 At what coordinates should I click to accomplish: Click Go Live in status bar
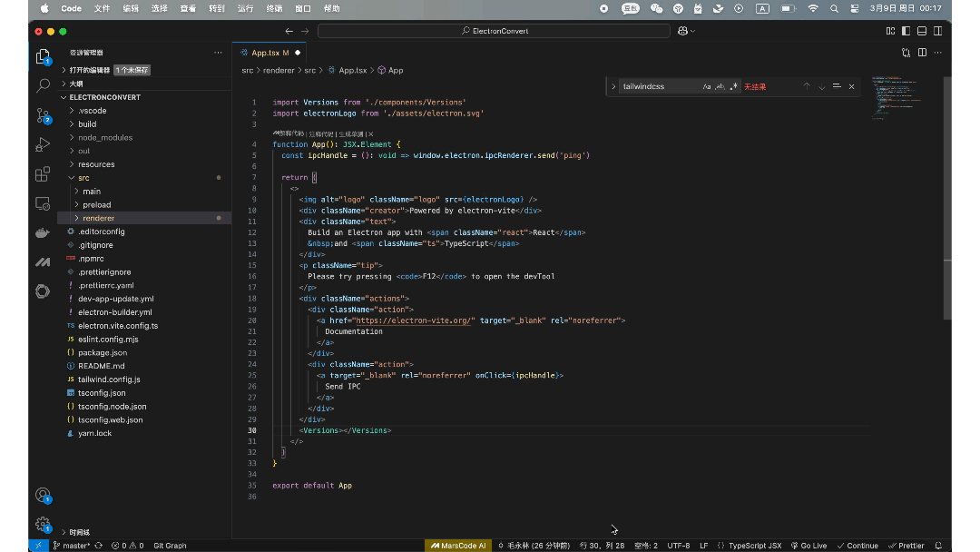[x=808, y=545]
